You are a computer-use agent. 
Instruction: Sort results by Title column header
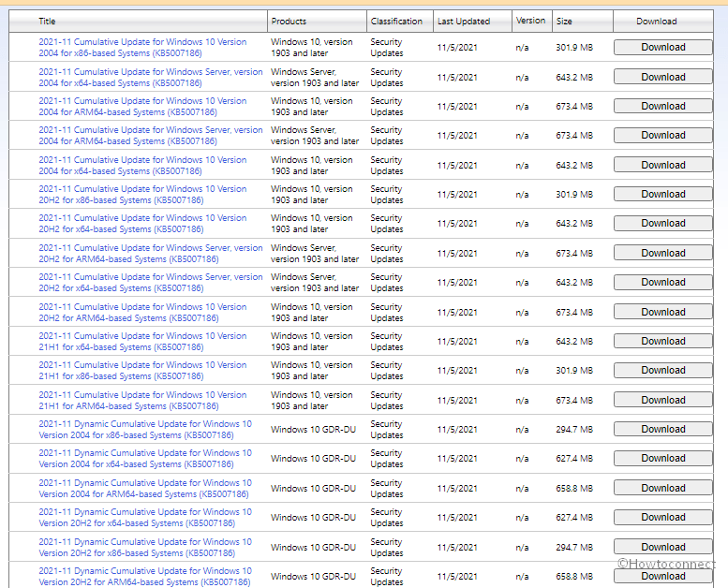pyautogui.click(x=47, y=21)
